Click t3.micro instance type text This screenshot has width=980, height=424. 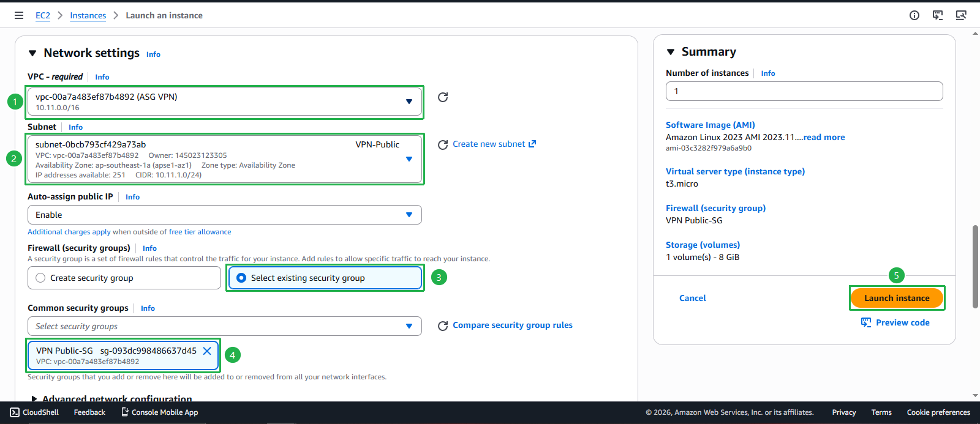click(682, 184)
